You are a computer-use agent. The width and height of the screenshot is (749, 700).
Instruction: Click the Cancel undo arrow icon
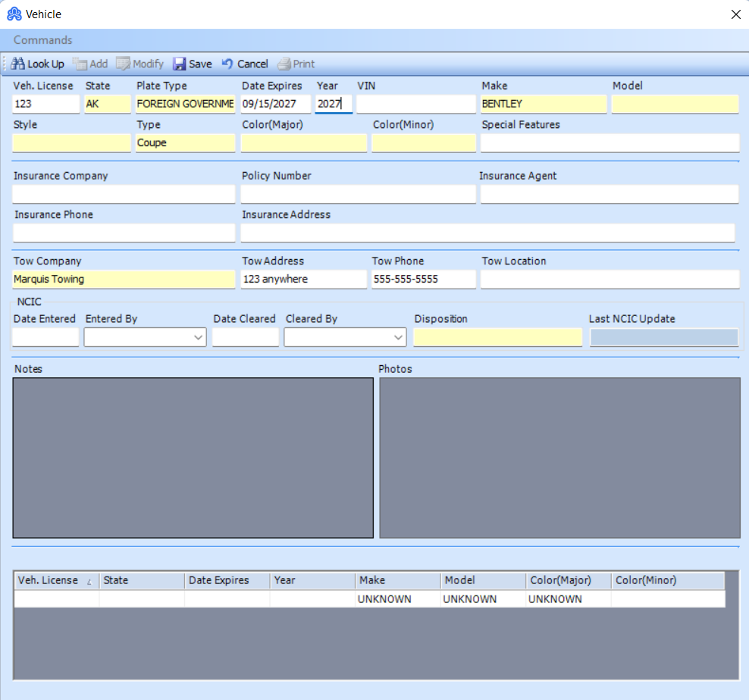pos(227,64)
